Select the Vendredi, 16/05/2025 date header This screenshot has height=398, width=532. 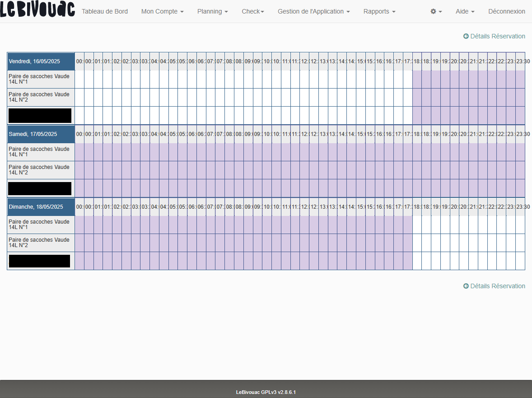point(41,61)
